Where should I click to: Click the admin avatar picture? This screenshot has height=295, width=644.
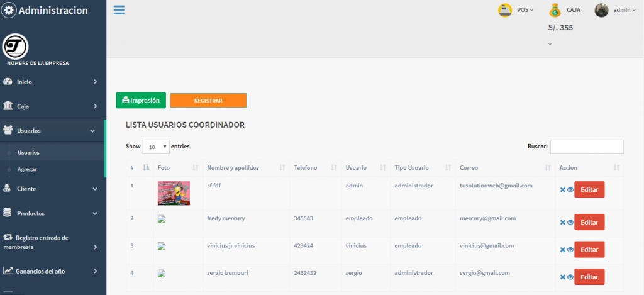coord(601,10)
